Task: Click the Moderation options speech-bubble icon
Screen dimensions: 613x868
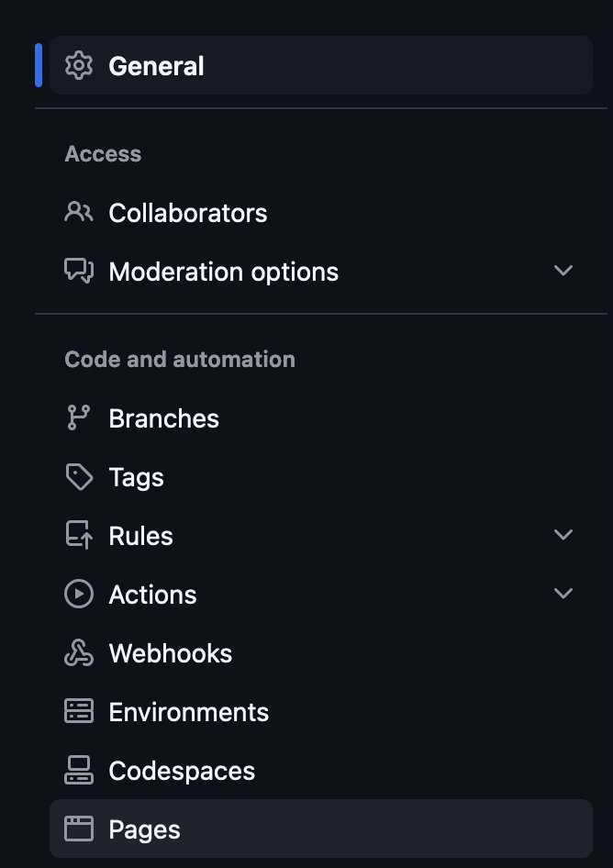Action: (x=79, y=272)
